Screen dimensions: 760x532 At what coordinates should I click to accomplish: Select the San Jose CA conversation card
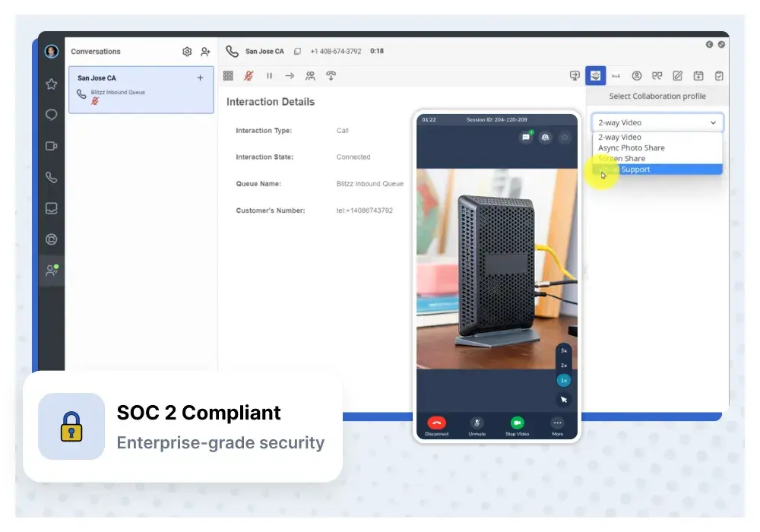pyautogui.click(x=141, y=90)
